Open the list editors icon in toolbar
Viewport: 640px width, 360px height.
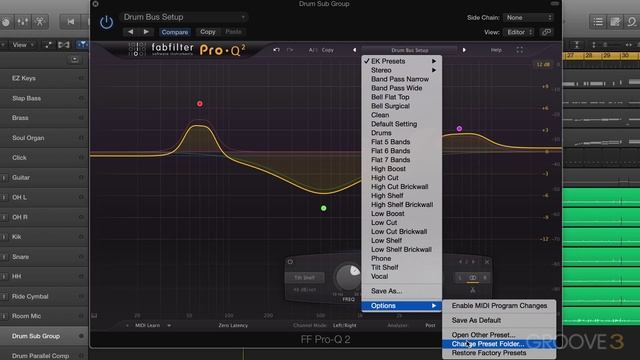pos(598,22)
